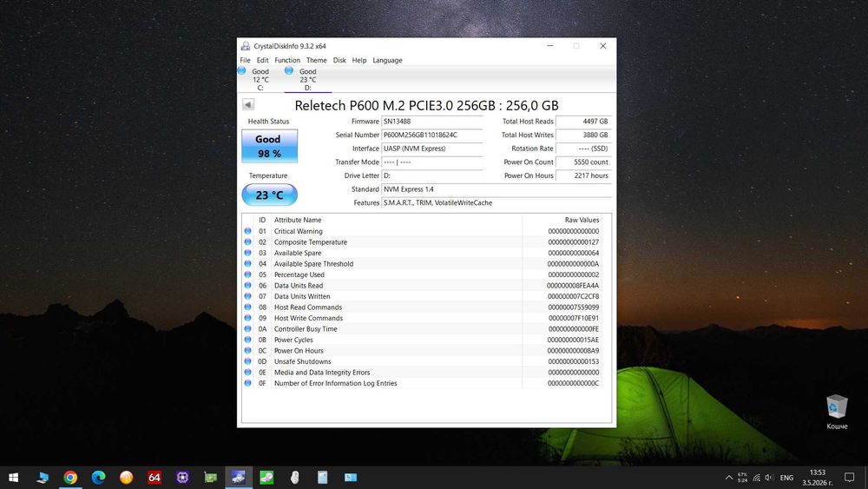The width and height of the screenshot is (868, 489).
Task: Click status icon of Percentage Used row
Action: click(248, 274)
